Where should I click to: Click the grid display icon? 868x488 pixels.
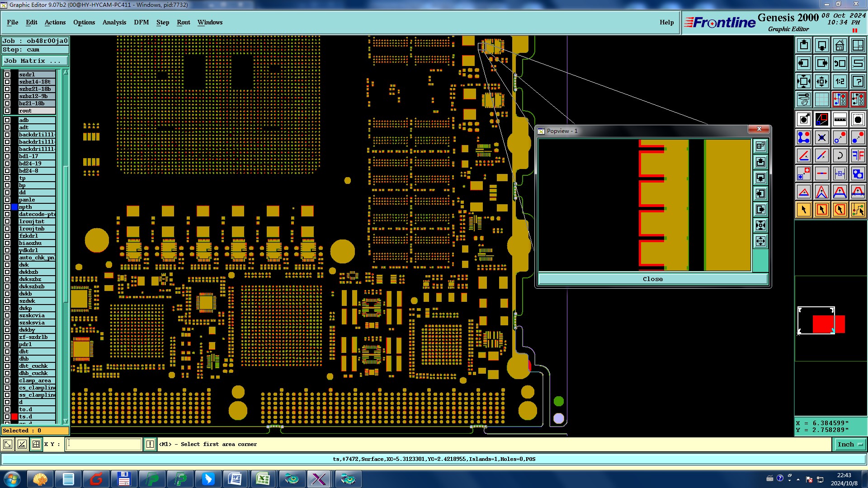pyautogui.click(x=821, y=99)
